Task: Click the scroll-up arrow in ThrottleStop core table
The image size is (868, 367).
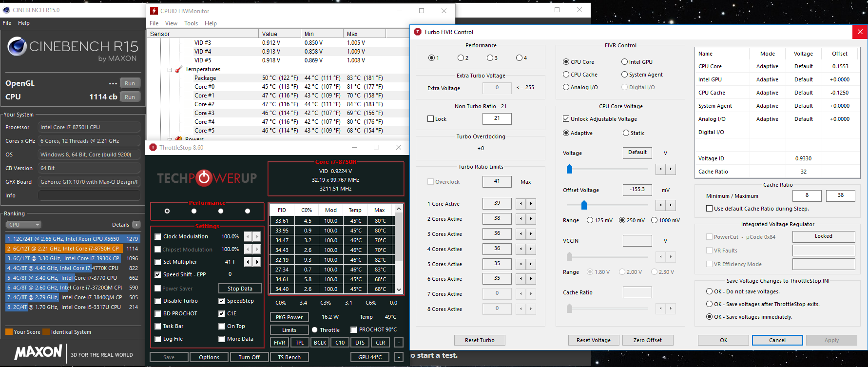Action: [399, 209]
